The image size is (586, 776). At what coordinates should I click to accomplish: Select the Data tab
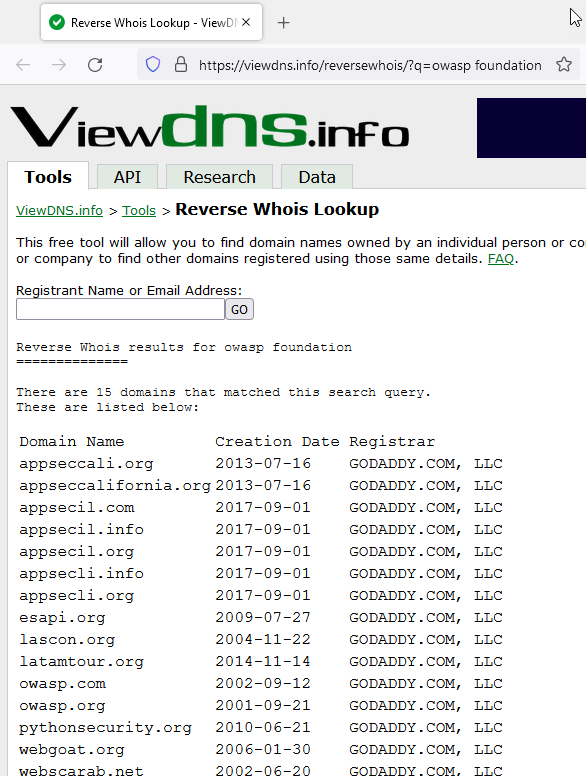point(317,177)
